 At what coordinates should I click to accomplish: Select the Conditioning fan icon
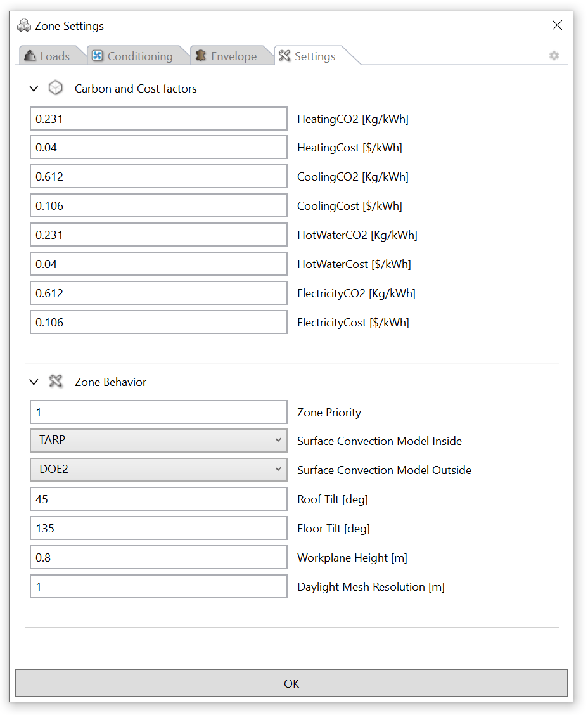click(98, 56)
